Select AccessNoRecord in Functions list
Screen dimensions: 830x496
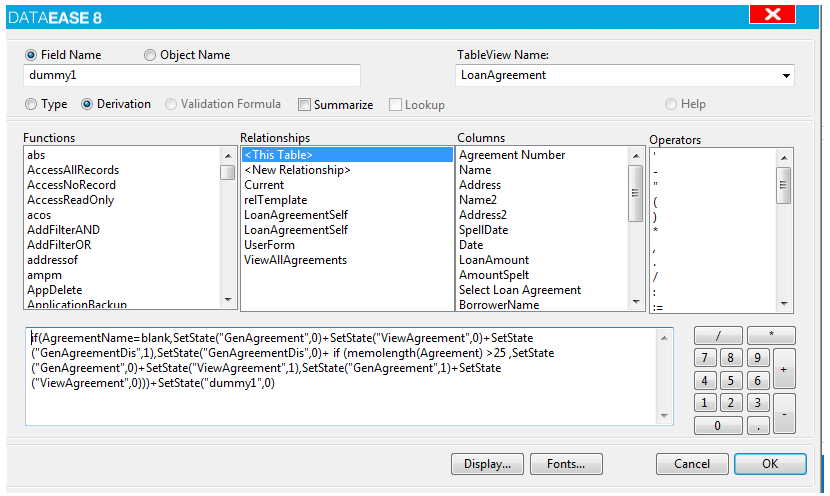[x=71, y=185]
